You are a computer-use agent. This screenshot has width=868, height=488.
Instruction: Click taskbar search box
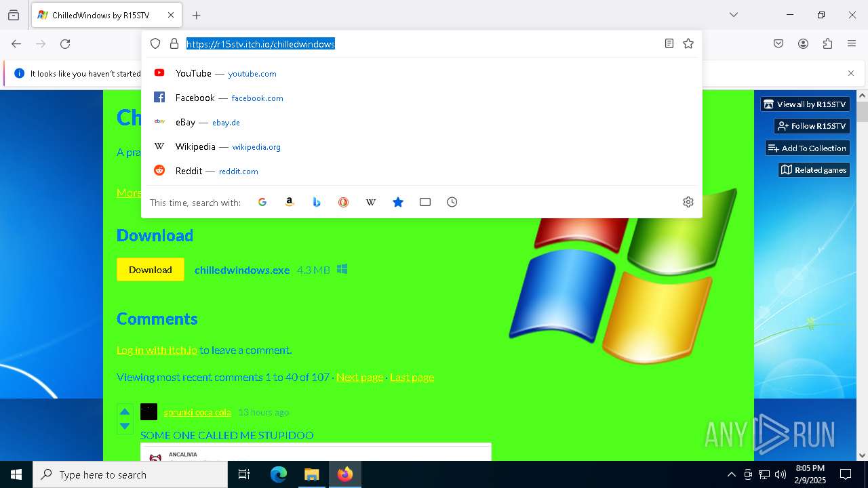pos(130,474)
